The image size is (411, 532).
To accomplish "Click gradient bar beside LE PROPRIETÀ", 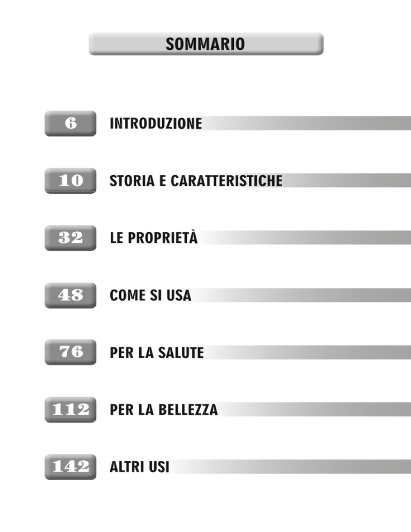I will click(305, 238).
